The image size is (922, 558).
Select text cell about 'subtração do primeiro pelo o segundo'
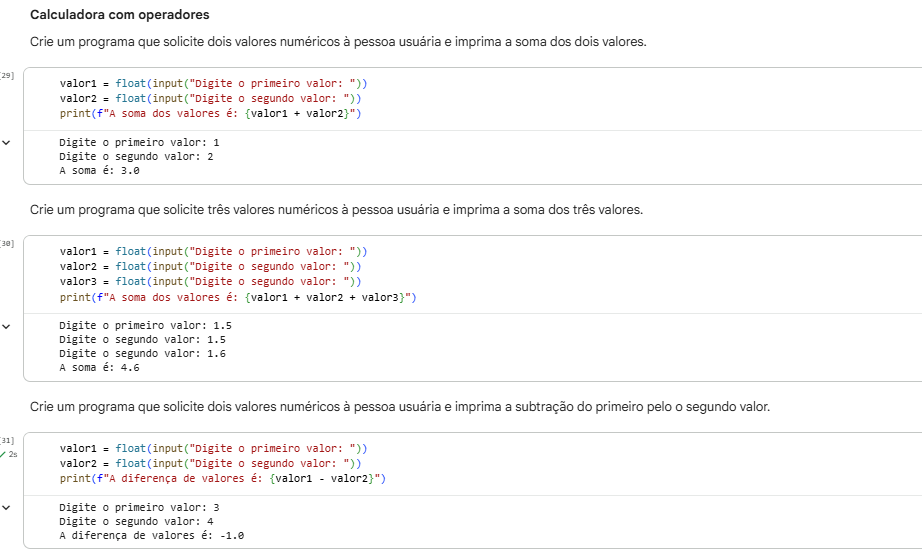[x=400, y=407]
